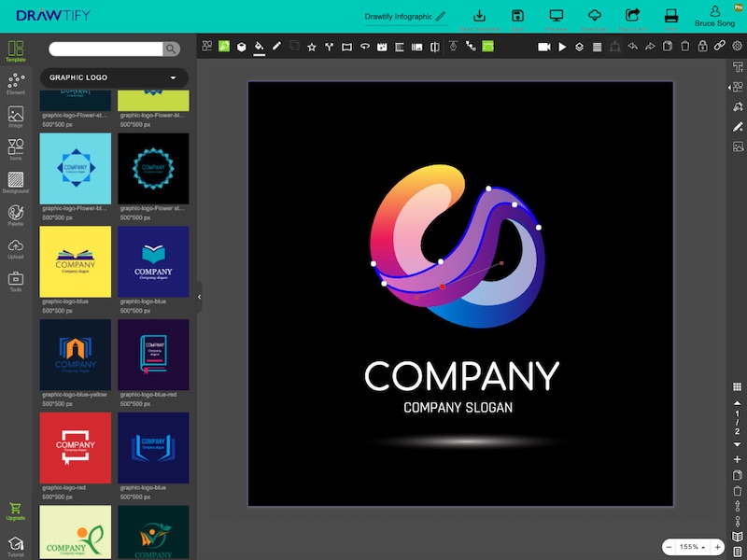747x560 pixels.
Task: Click the Undo arrow in the toolbar
Action: [x=632, y=46]
